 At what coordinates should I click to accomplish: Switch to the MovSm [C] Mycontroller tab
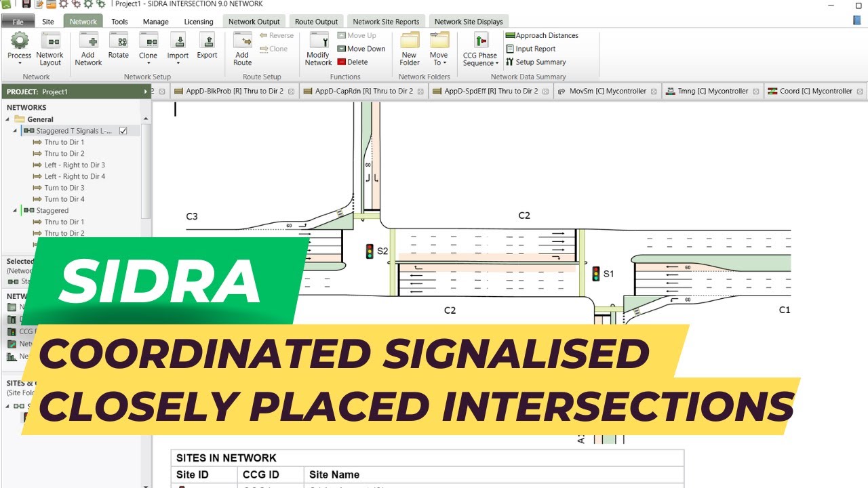pos(608,91)
